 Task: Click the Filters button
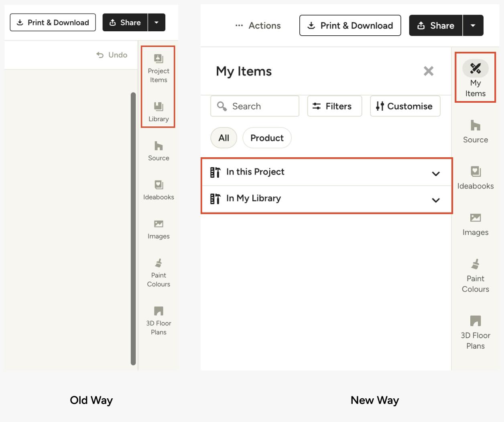click(x=334, y=106)
